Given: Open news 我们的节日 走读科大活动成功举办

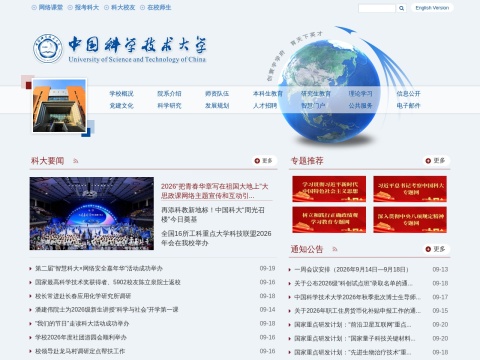Looking at the screenshot, I should (82, 323).
